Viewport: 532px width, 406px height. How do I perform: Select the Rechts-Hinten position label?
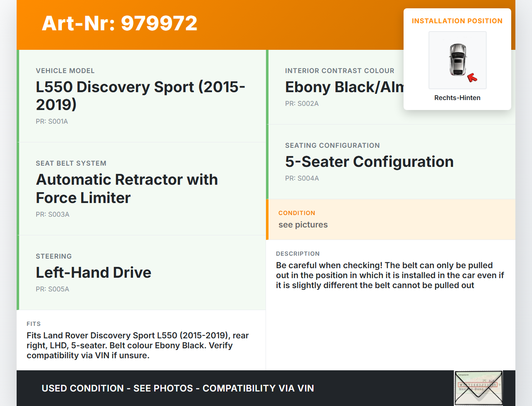click(457, 98)
